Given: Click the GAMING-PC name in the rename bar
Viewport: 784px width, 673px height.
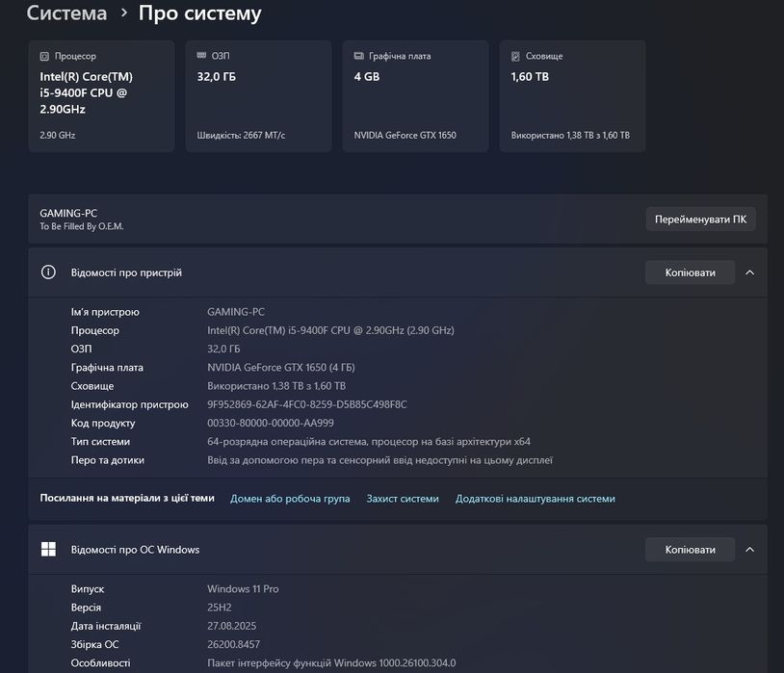Looking at the screenshot, I should (x=68, y=213).
